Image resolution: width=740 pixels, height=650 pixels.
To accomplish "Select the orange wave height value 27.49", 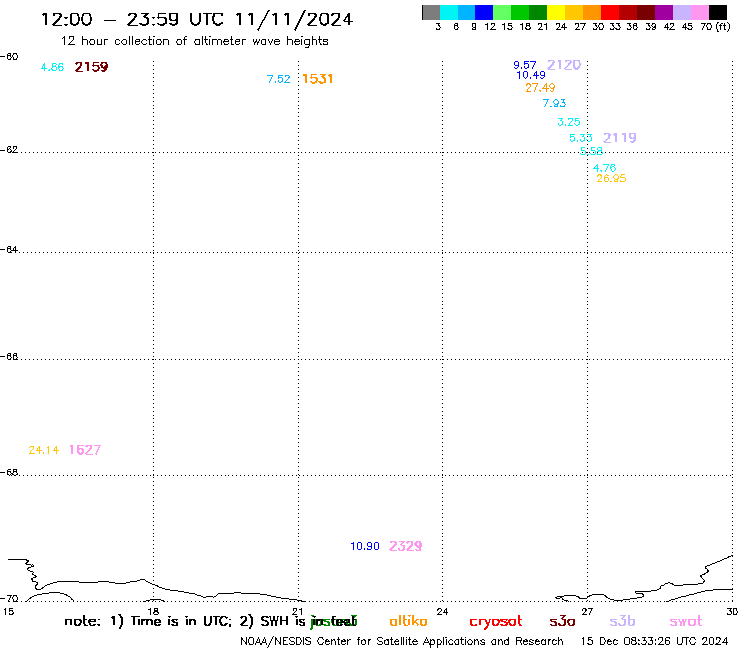I will pyautogui.click(x=540, y=88).
